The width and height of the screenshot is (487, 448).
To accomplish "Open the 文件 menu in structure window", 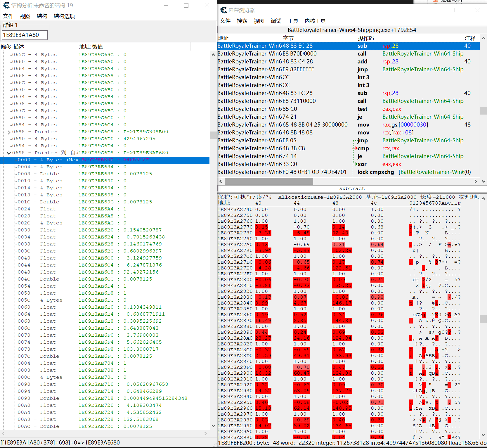I will click(8, 16).
